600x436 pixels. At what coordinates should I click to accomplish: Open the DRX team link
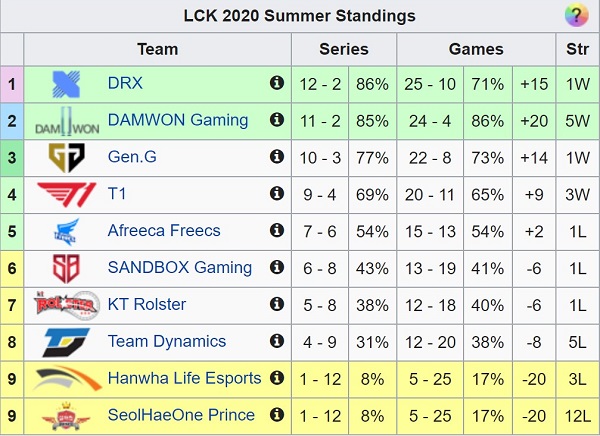pos(125,84)
